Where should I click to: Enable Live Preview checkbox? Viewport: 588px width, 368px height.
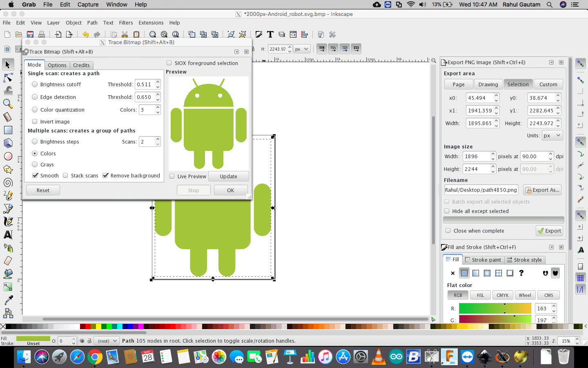click(x=172, y=176)
